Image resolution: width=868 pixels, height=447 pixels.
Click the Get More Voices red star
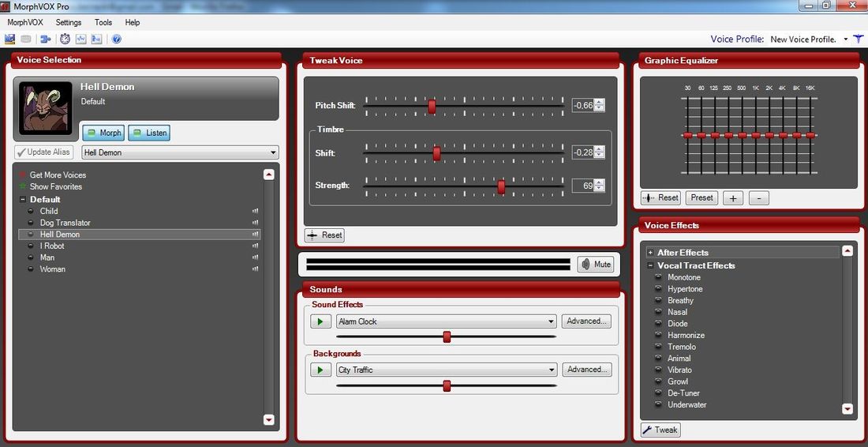tap(23, 175)
